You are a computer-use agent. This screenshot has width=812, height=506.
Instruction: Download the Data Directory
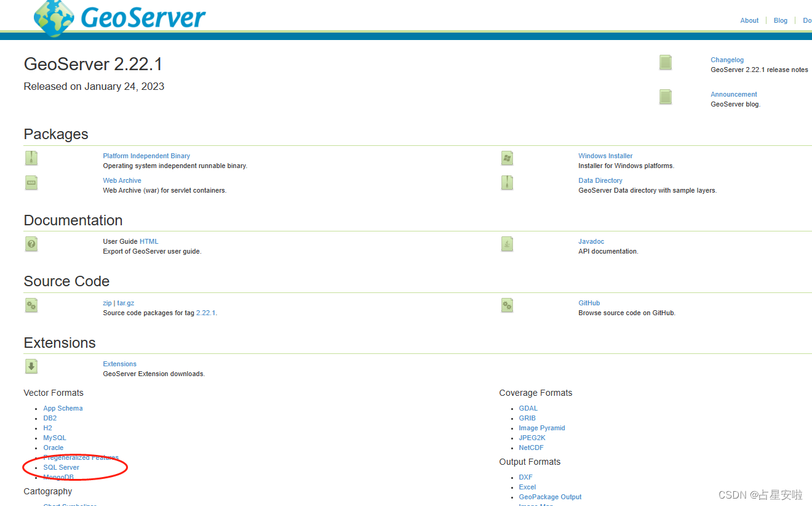pos(600,180)
